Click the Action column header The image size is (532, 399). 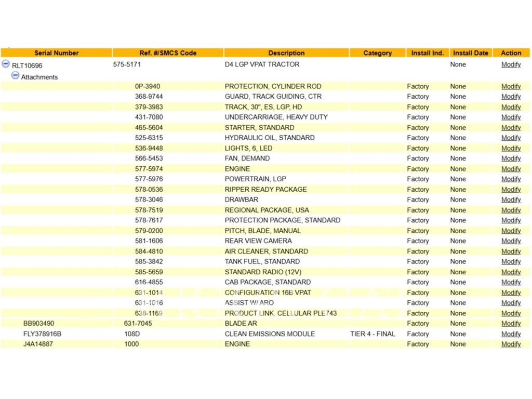(x=511, y=53)
